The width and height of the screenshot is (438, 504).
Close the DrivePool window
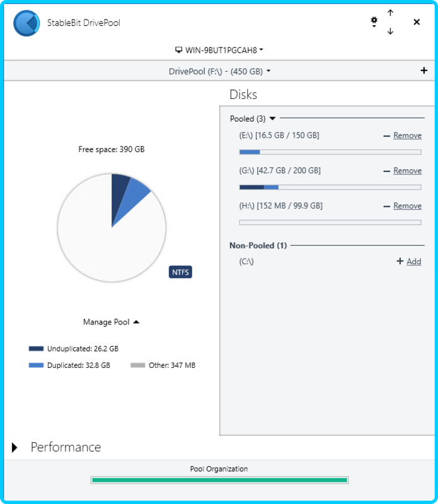417,22
